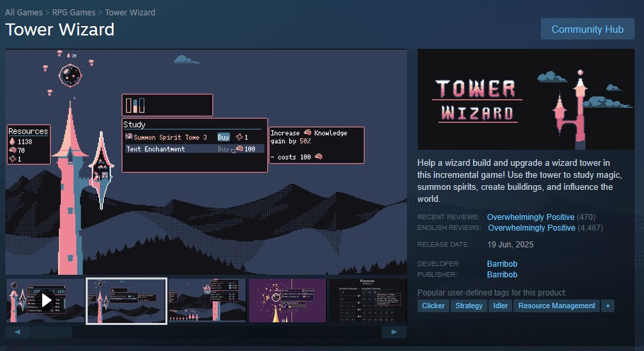The width and height of the screenshot is (644, 351).
Task: Click the right arrow of thumbnail strip
Action: click(394, 332)
